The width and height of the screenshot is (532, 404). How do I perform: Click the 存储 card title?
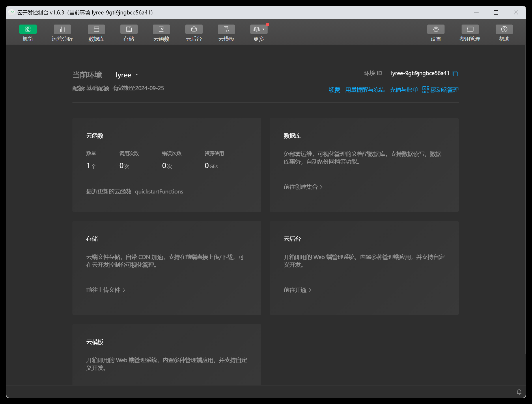[92, 239]
